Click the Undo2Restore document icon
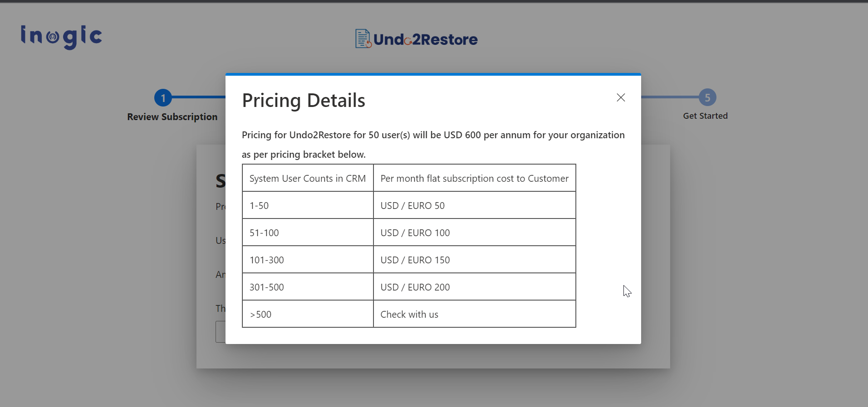 (363, 39)
